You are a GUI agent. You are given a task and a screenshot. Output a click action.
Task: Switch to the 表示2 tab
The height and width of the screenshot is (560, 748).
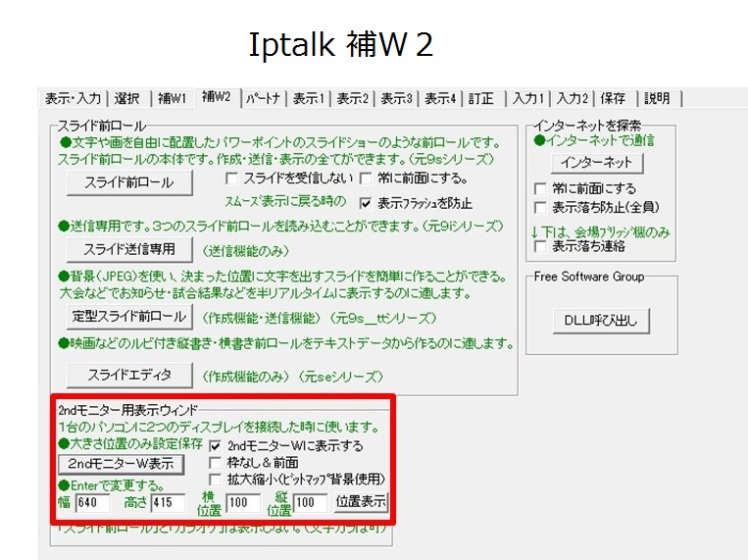352,98
